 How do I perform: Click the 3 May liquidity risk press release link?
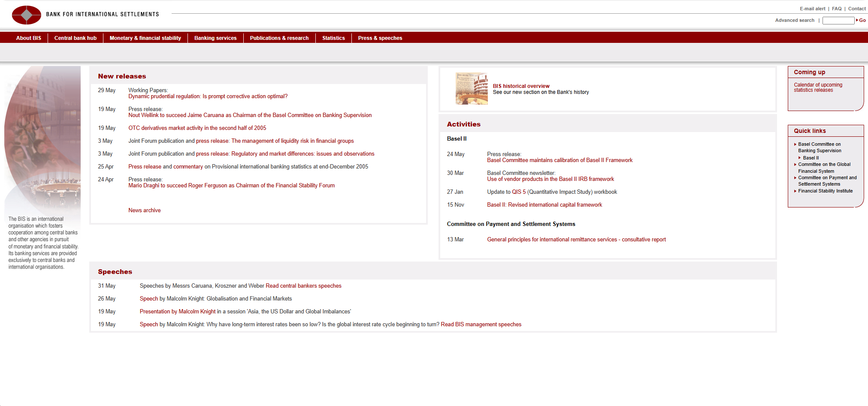click(x=212, y=141)
